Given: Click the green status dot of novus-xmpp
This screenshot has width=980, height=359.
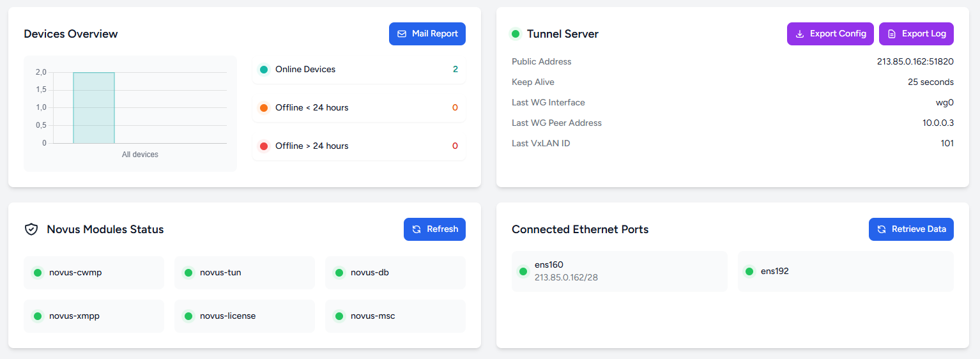Looking at the screenshot, I should pyautogui.click(x=38, y=316).
